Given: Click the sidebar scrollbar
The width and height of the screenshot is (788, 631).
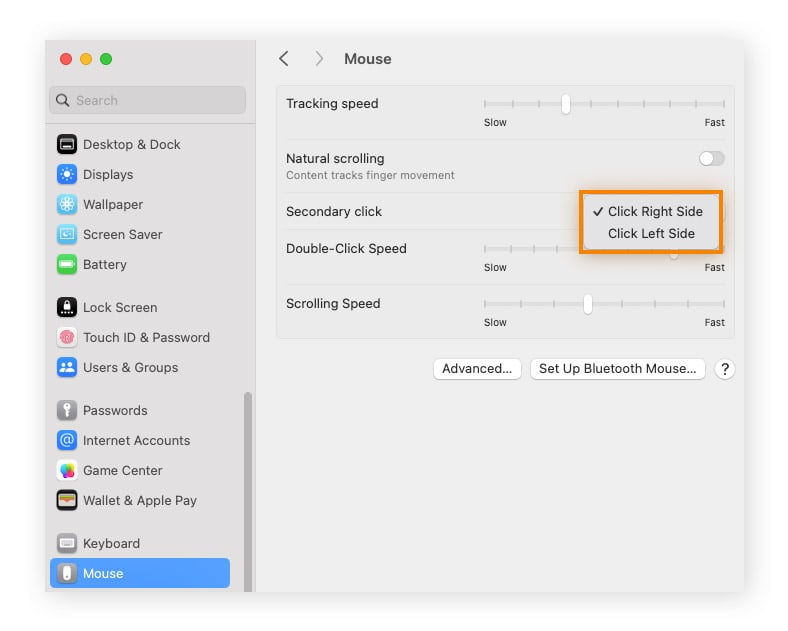Looking at the screenshot, I should pyautogui.click(x=248, y=492).
